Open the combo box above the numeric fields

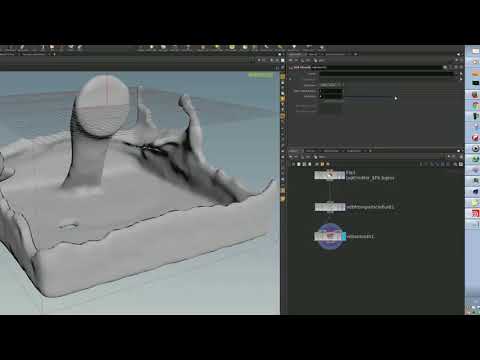point(331,85)
